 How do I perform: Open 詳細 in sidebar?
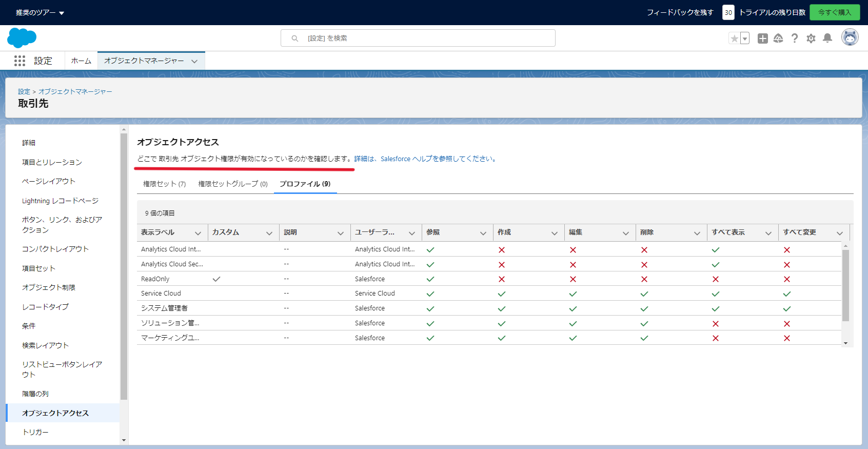point(29,143)
